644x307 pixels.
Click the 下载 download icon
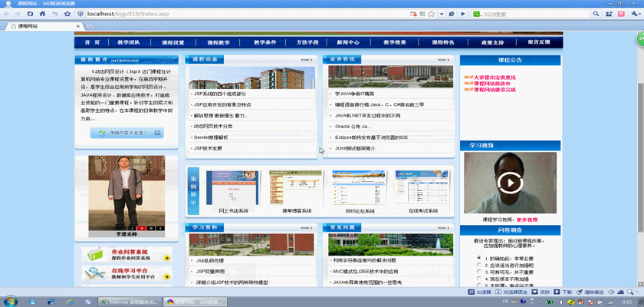563,292
